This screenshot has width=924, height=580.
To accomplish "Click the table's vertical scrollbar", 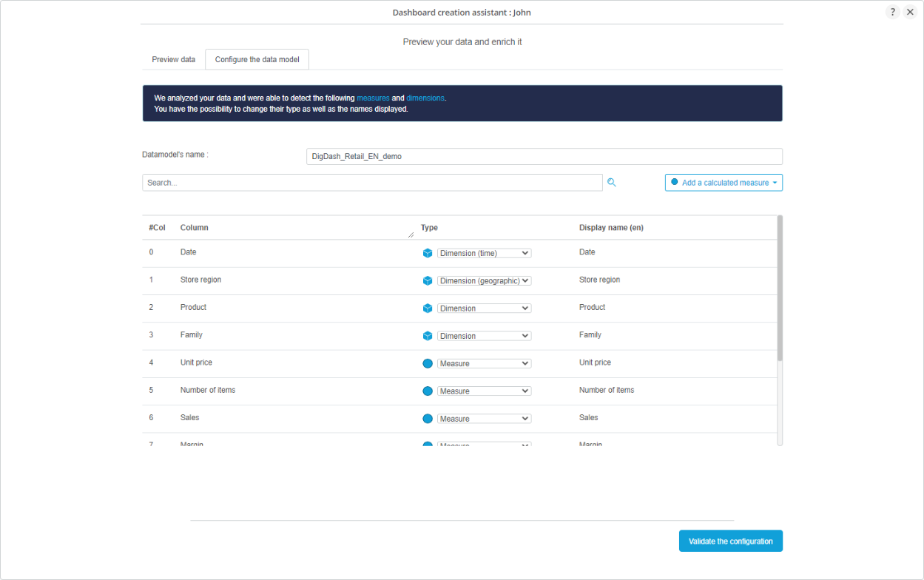I will (x=780, y=289).
